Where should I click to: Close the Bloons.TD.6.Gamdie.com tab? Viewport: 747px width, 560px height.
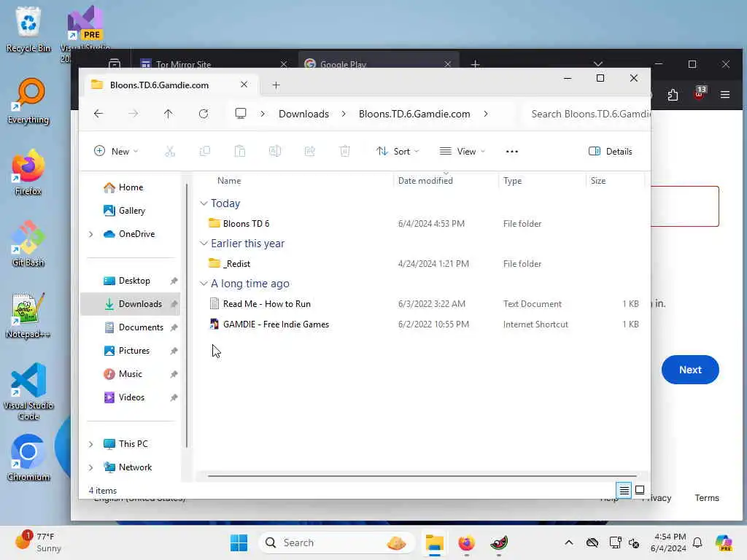[x=244, y=85]
